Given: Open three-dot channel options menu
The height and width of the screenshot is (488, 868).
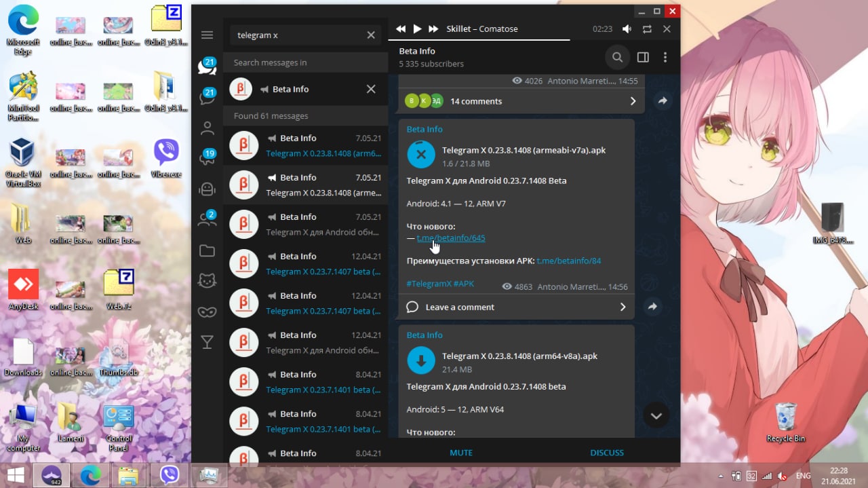Looking at the screenshot, I should [665, 57].
